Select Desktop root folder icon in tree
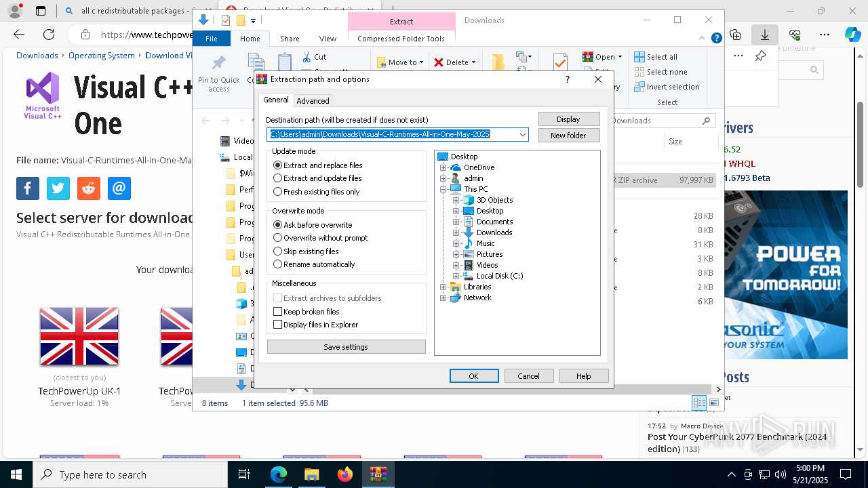The height and width of the screenshot is (488, 868). pyautogui.click(x=443, y=157)
